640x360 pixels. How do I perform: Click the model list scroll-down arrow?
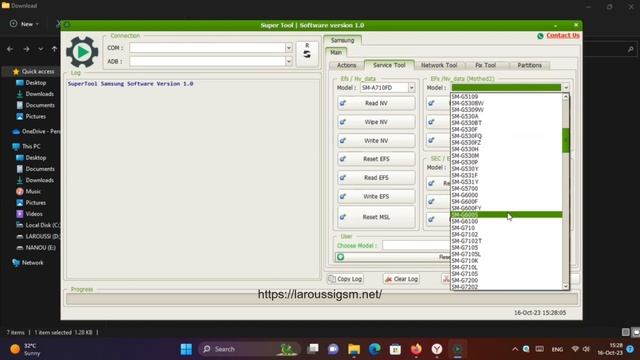coord(566,287)
